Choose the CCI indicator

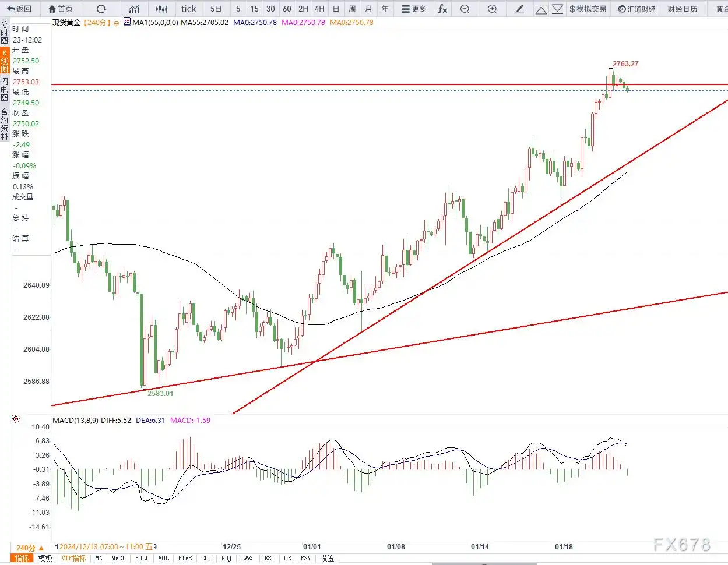[207, 558]
